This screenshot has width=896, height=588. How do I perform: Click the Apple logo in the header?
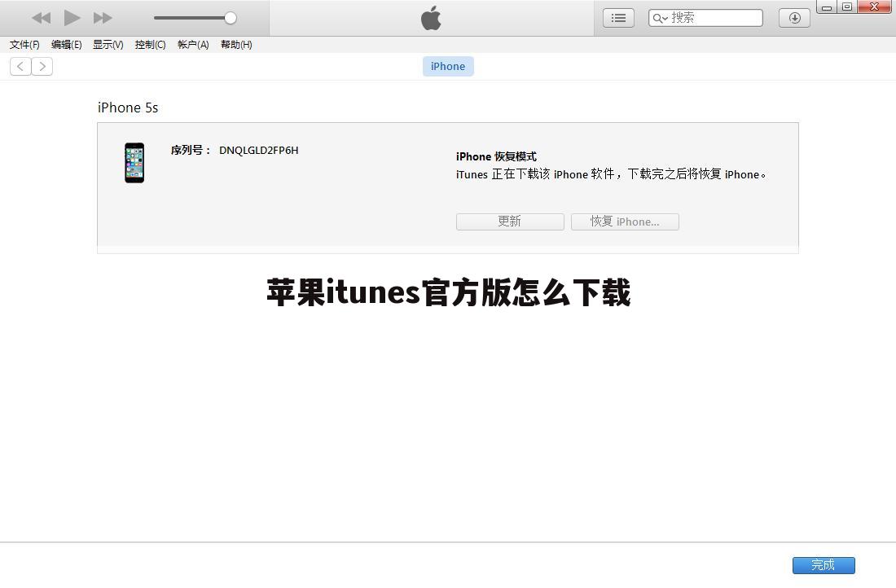431,18
